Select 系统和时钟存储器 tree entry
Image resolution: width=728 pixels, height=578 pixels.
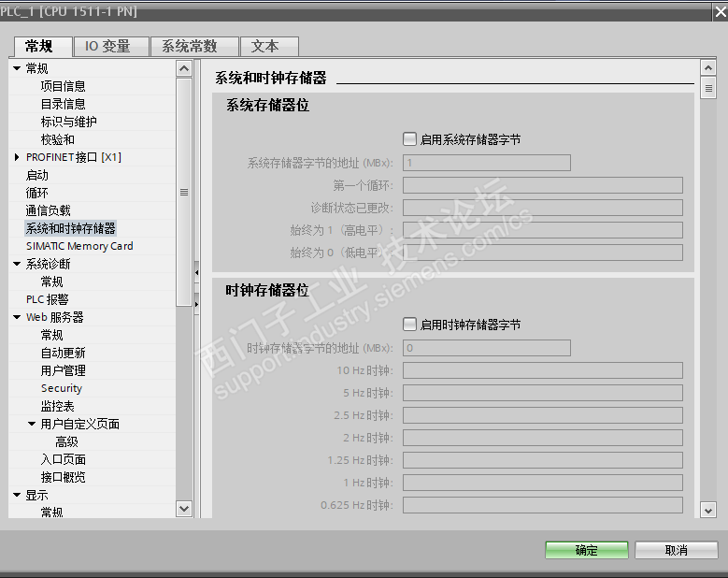click(x=71, y=228)
